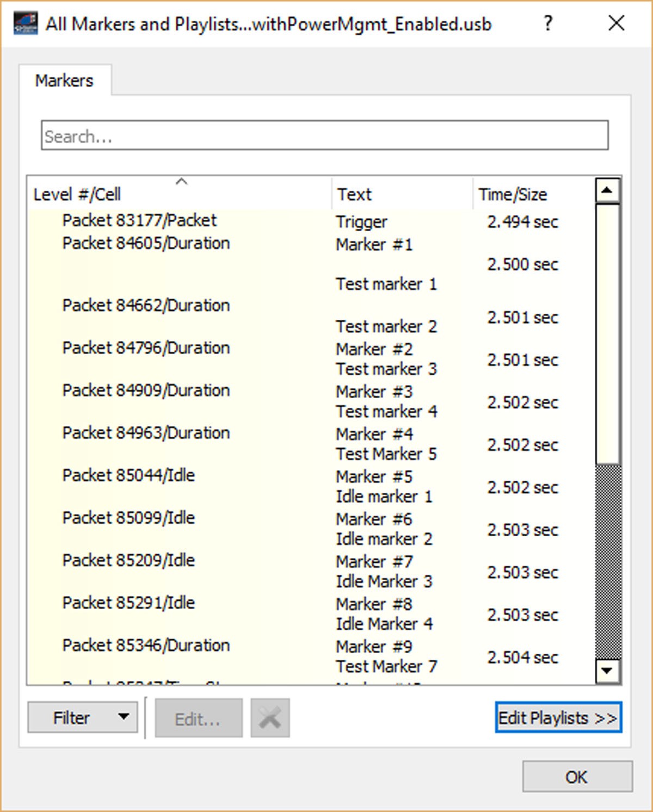The height and width of the screenshot is (812, 653).
Task: Open Edit Playlists >> panel
Action: pos(558,718)
